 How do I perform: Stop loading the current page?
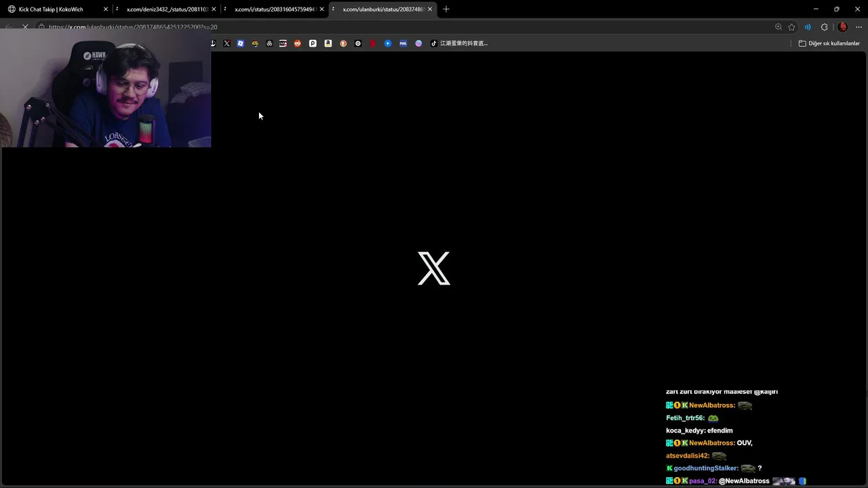coord(25,27)
